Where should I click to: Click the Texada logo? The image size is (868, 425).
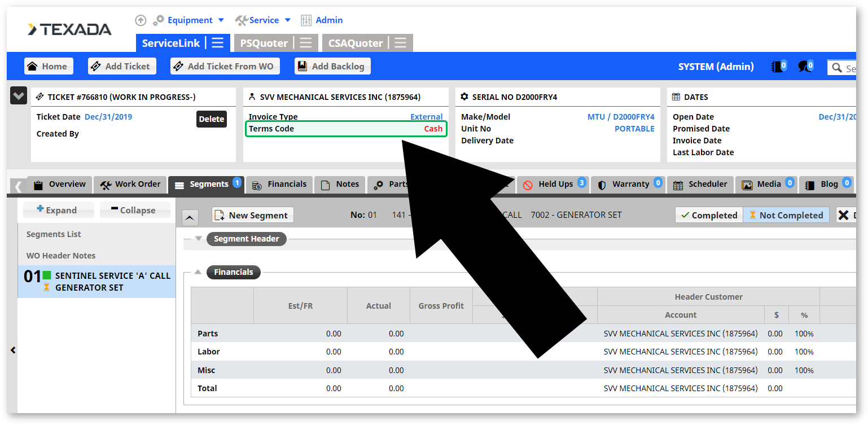(69, 29)
